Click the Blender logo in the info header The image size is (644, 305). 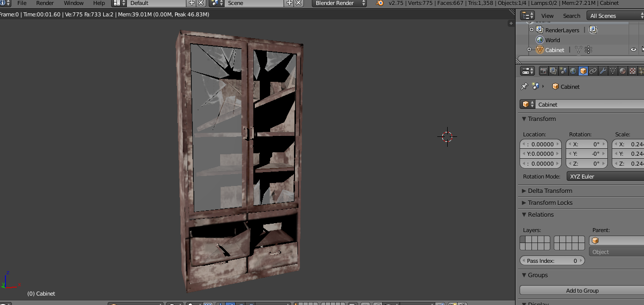[380, 3]
